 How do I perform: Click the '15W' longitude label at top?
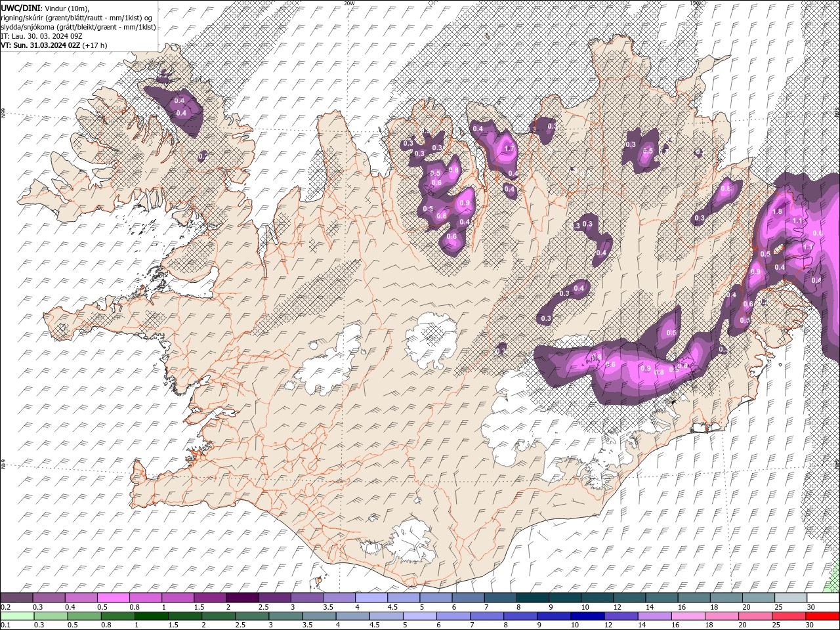(695, 3)
